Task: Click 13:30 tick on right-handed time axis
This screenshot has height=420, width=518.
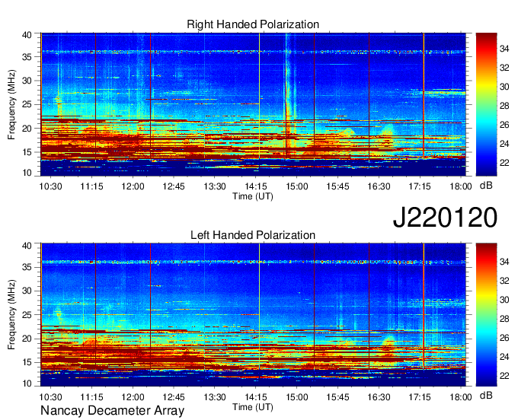Action: [215, 186]
